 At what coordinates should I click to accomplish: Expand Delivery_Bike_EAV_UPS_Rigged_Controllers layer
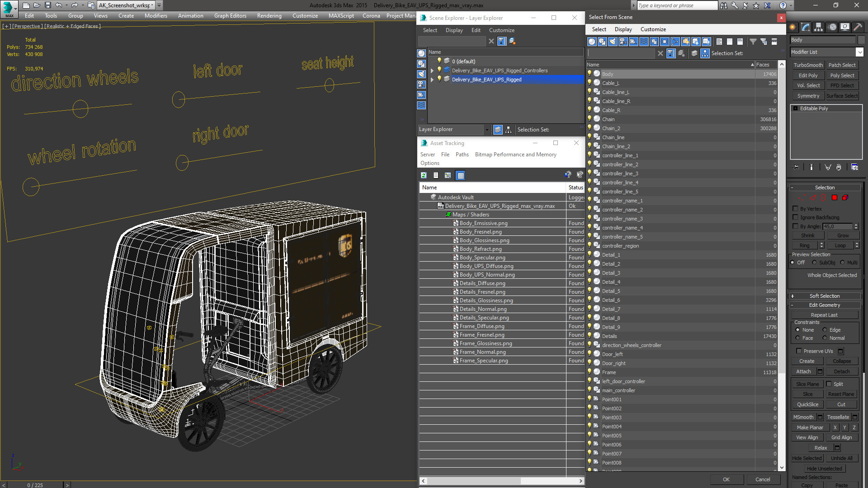point(432,70)
